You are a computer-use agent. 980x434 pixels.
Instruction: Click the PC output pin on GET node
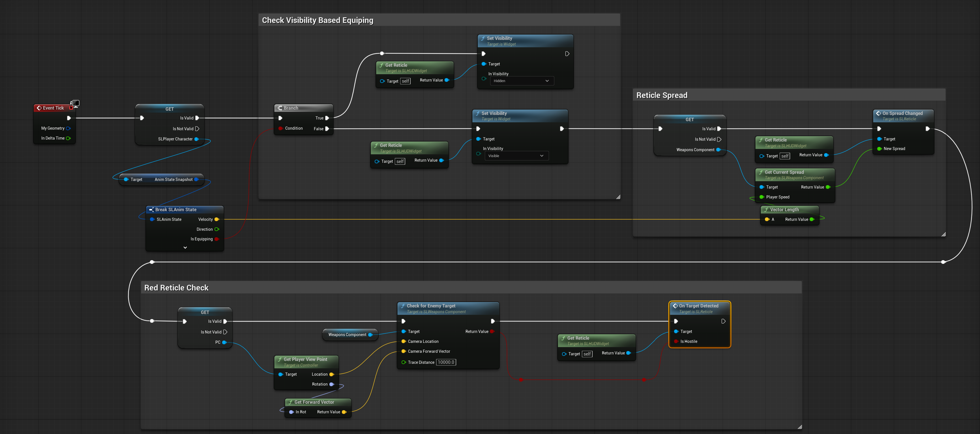pyautogui.click(x=224, y=342)
